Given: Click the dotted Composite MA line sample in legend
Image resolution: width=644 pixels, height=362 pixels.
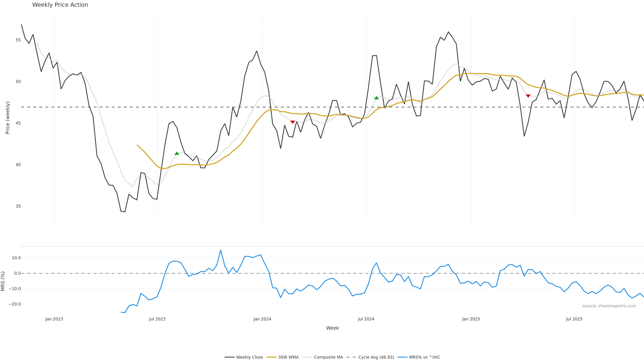Looking at the screenshot, I should [x=307, y=357].
